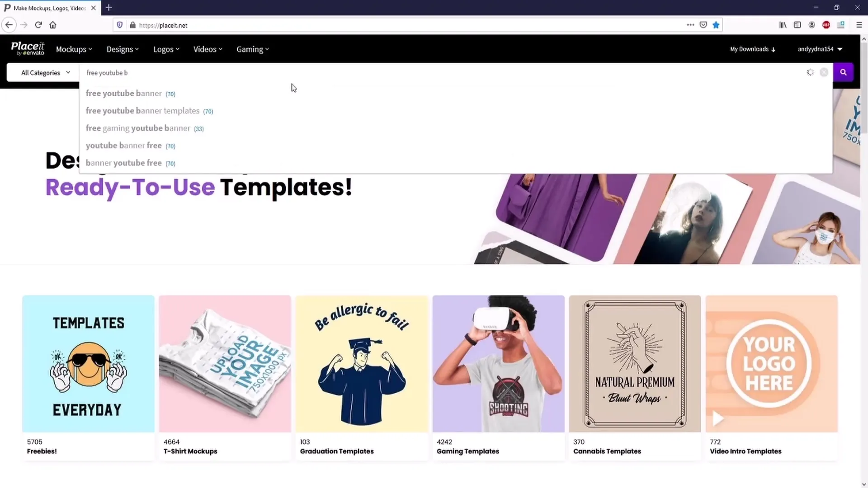Click the security shield icon in address bar
Image resolution: width=868 pixels, height=488 pixels.
click(119, 25)
